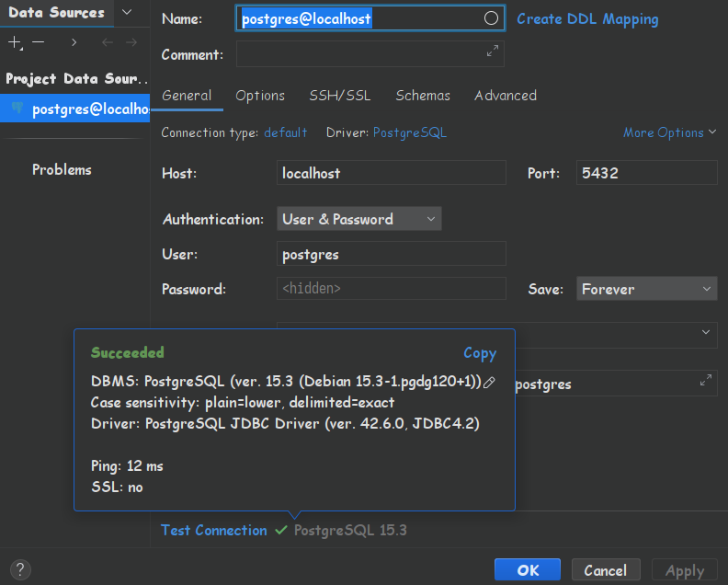Add a new data source with plus icon
This screenshot has width=728, height=585.
click(15, 42)
